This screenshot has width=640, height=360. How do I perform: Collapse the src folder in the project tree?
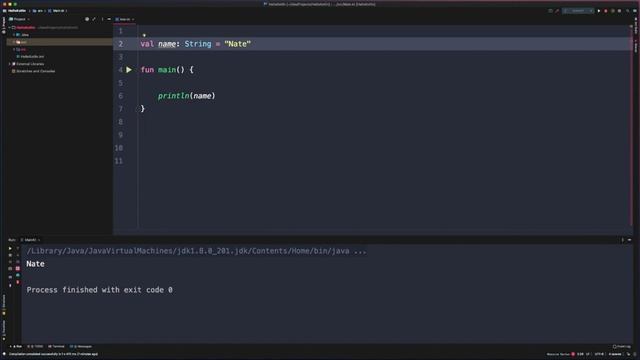click(x=14, y=49)
